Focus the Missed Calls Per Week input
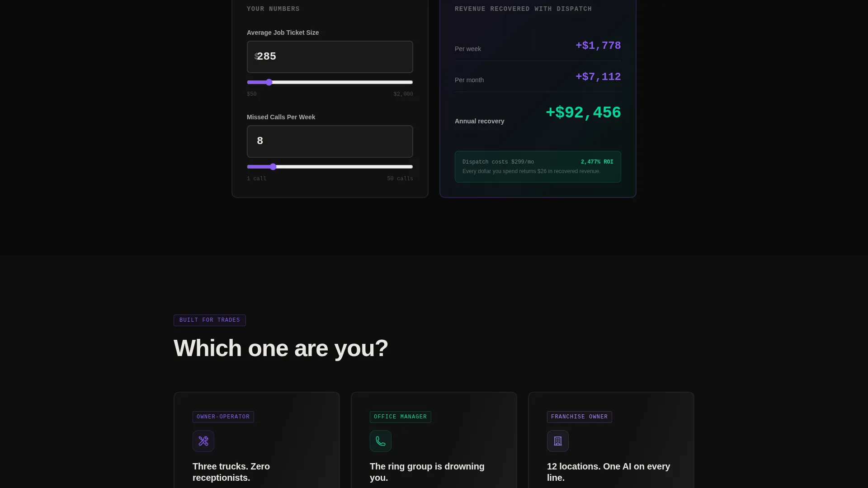Screen dimensions: 868x488 330,141
